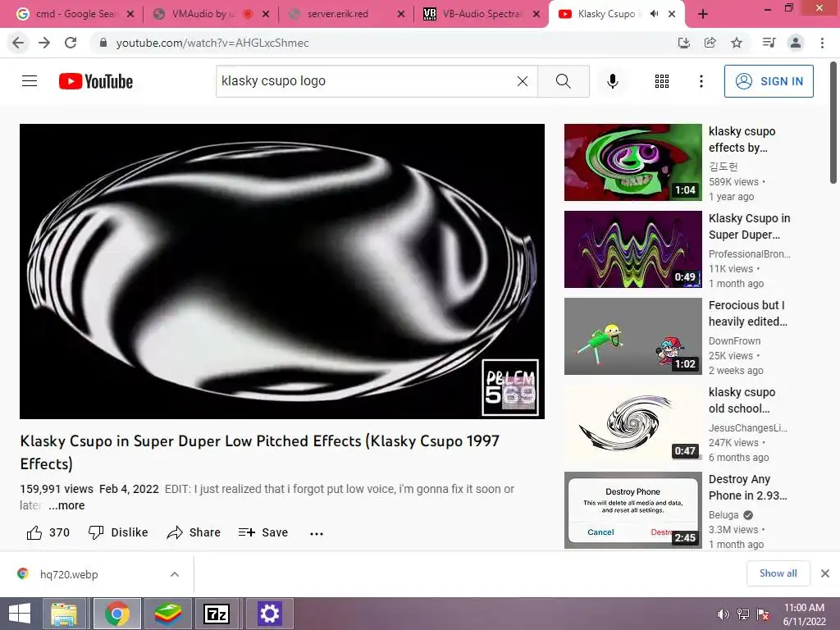Click the magnifier search button
Image resolution: width=840 pixels, height=630 pixels.
point(564,81)
